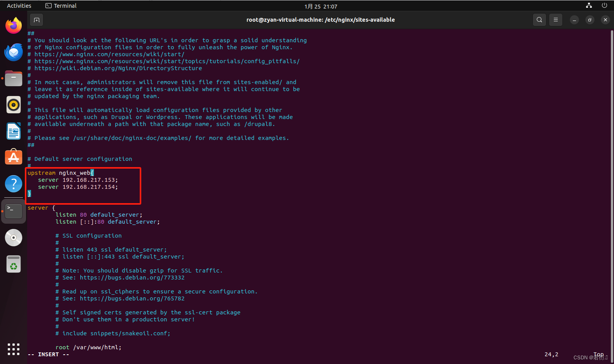Click the line 'upstream nginx_web{'

61,173
